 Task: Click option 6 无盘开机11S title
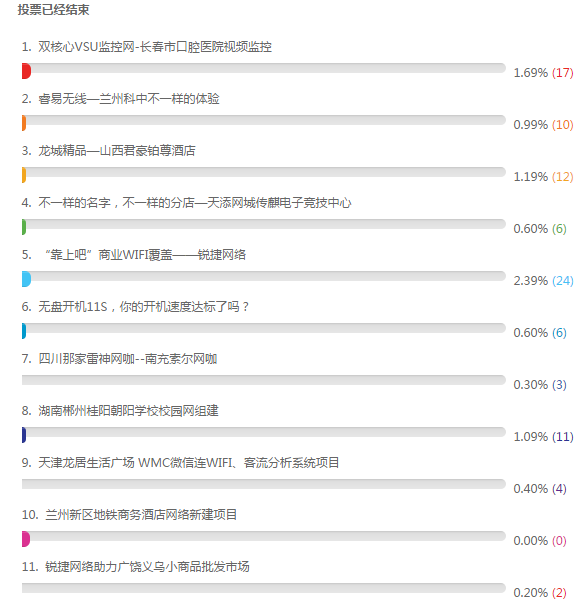[143, 307]
